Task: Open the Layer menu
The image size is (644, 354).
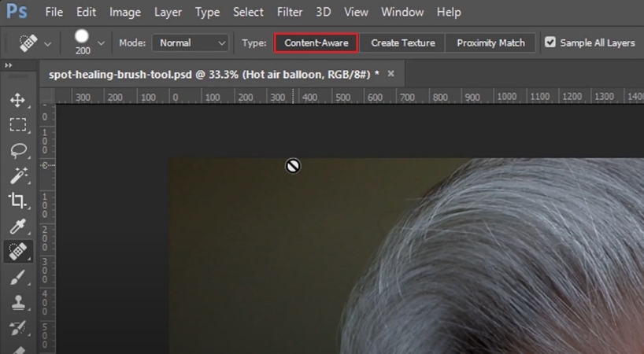Action: click(x=168, y=13)
